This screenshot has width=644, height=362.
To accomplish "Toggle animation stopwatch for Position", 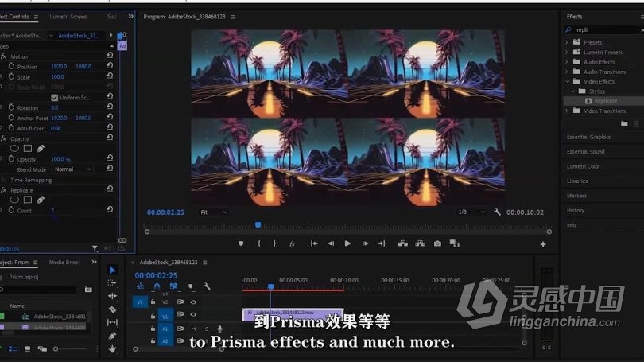I will tap(11, 66).
